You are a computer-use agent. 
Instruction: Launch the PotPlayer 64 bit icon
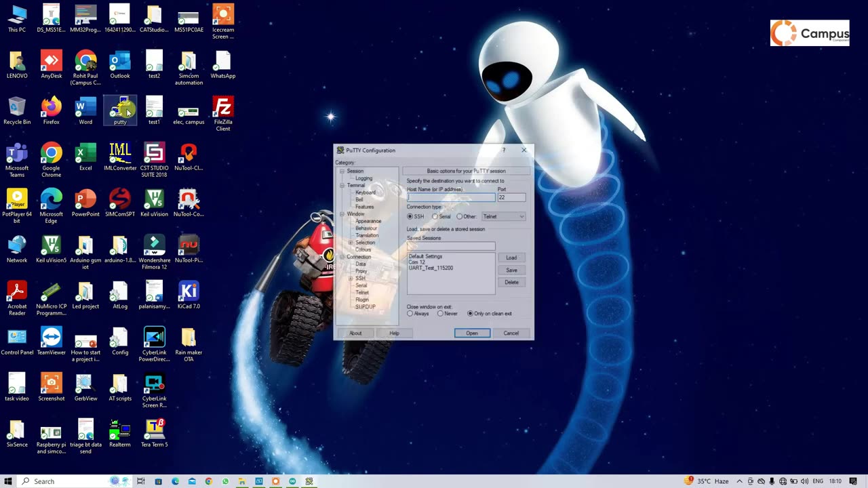tap(17, 206)
